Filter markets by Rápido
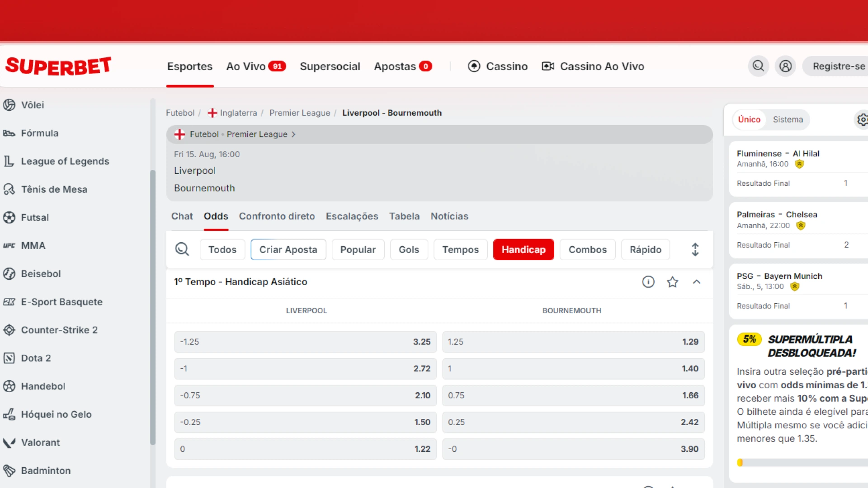This screenshot has width=868, height=488. point(646,249)
